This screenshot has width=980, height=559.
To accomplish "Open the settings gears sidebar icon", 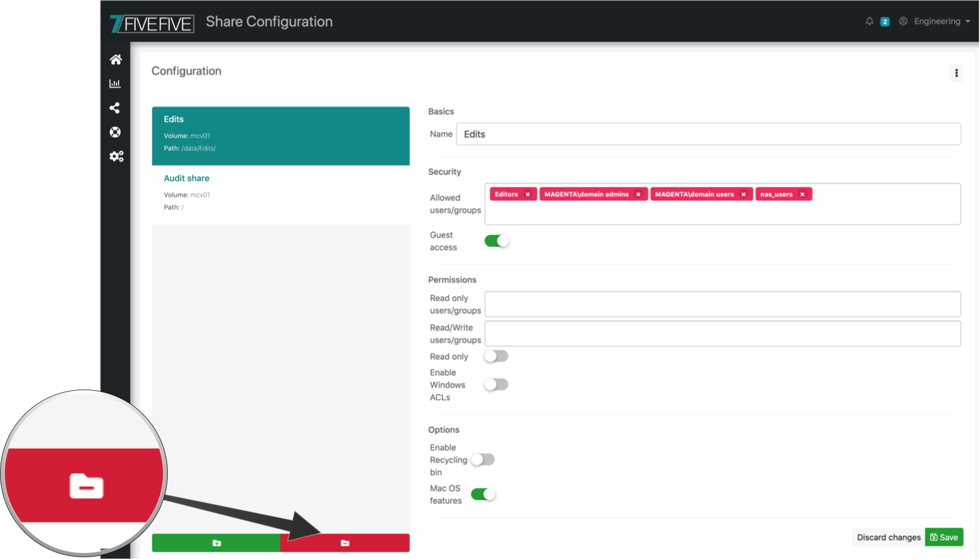I will point(116,156).
